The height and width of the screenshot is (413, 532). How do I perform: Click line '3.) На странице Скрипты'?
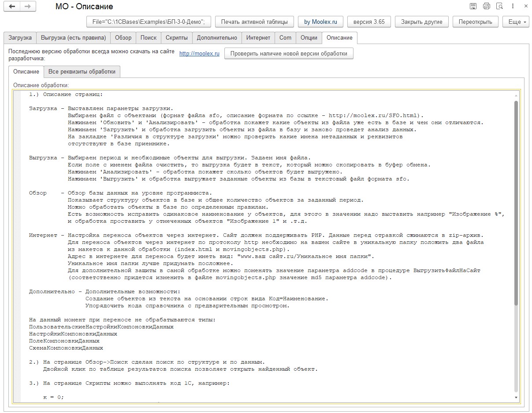point(129,383)
